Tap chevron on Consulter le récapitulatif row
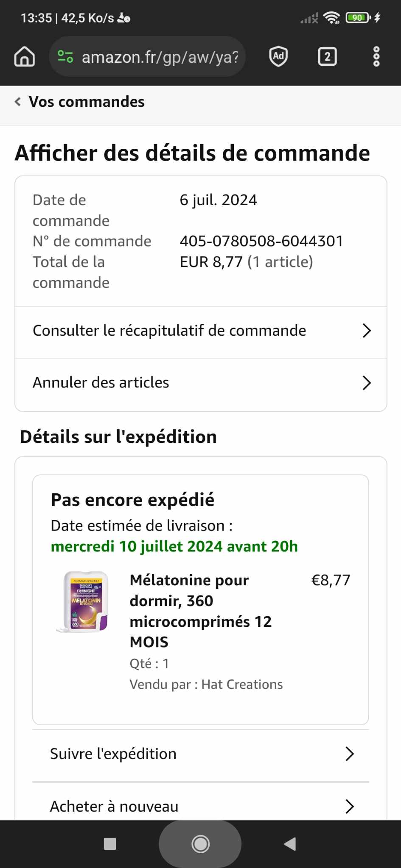The image size is (401, 868). pyautogui.click(x=367, y=331)
